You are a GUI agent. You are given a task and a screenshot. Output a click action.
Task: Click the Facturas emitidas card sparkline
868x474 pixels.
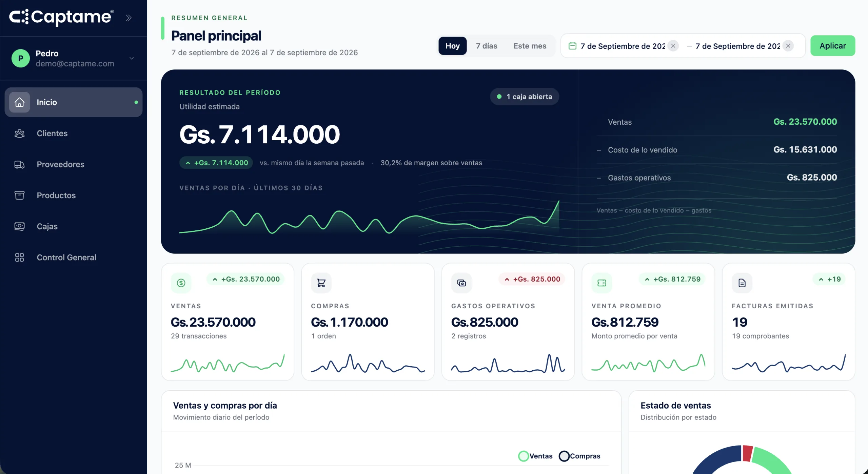[x=788, y=364]
